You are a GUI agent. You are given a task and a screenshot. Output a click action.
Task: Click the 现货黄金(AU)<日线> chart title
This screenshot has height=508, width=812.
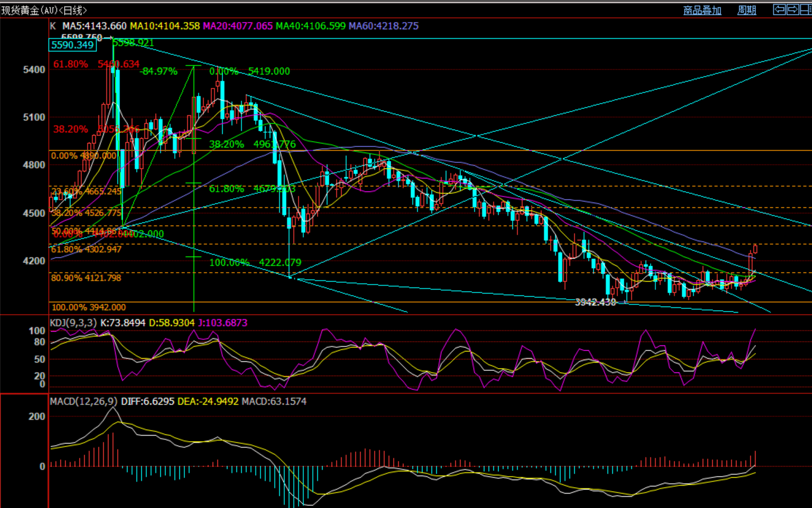point(44,10)
